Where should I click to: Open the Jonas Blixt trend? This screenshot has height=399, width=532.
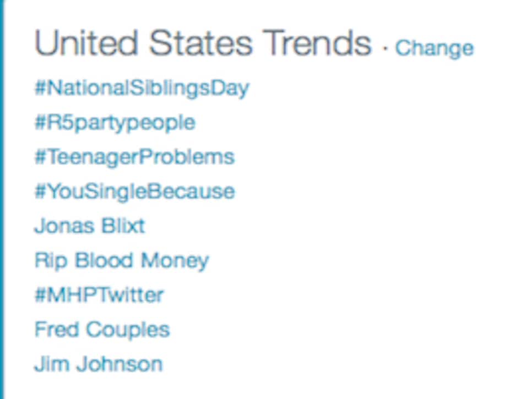[90, 226]
